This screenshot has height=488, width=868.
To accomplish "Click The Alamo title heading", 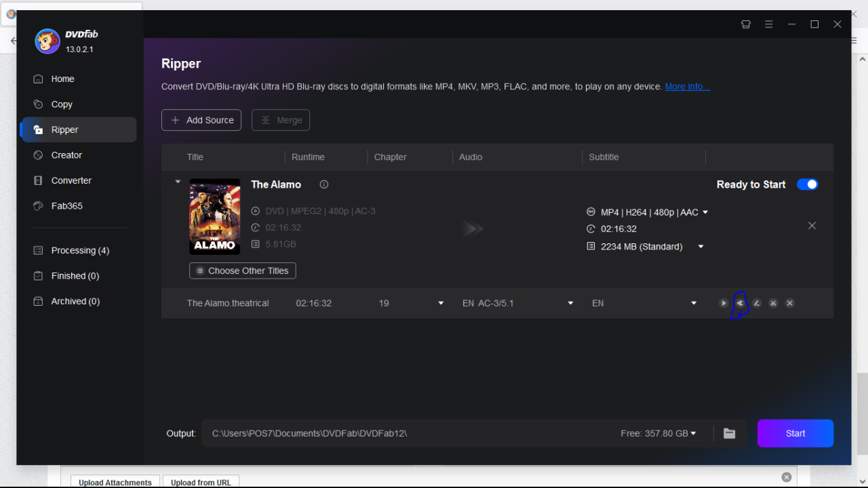I will point(276,184).
